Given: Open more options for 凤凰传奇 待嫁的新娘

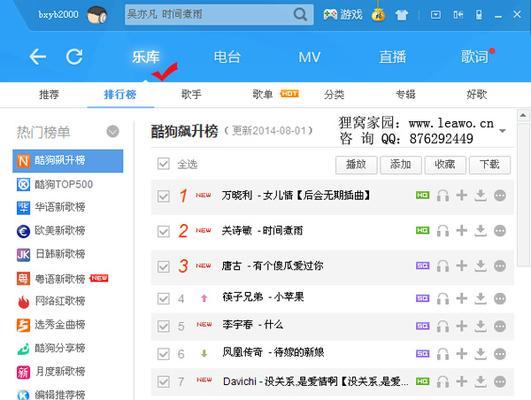Looking at the screenshot, I should coord(500,354).
